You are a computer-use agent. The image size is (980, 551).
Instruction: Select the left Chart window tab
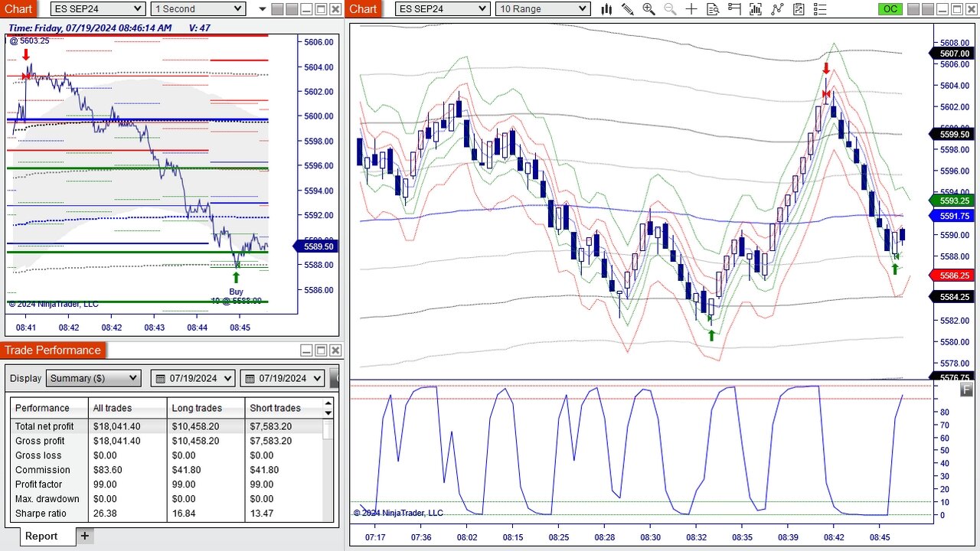click(18, 8)
